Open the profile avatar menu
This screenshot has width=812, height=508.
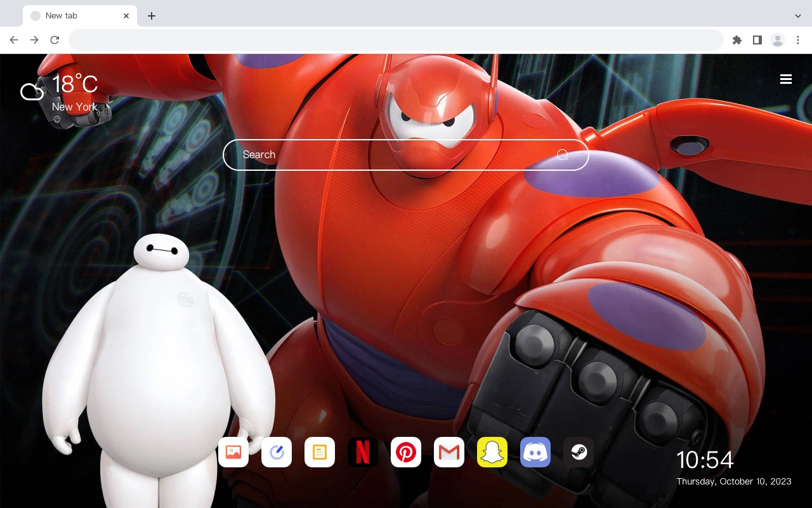(778, 40)
